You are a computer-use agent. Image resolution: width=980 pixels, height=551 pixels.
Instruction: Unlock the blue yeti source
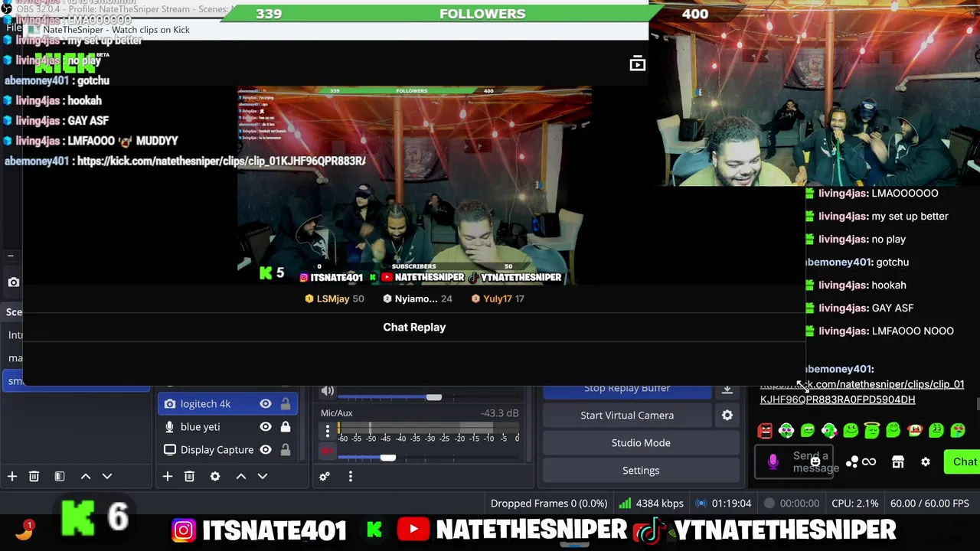tap(286, 426)
